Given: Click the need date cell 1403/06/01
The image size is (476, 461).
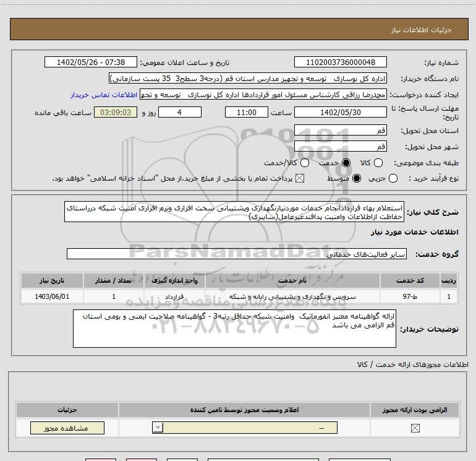Looking at the screenshot, I should tap(52, 296).
